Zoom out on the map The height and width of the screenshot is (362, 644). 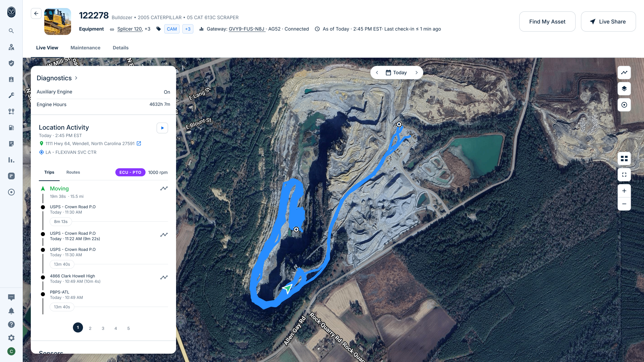(x=624, y=204)
